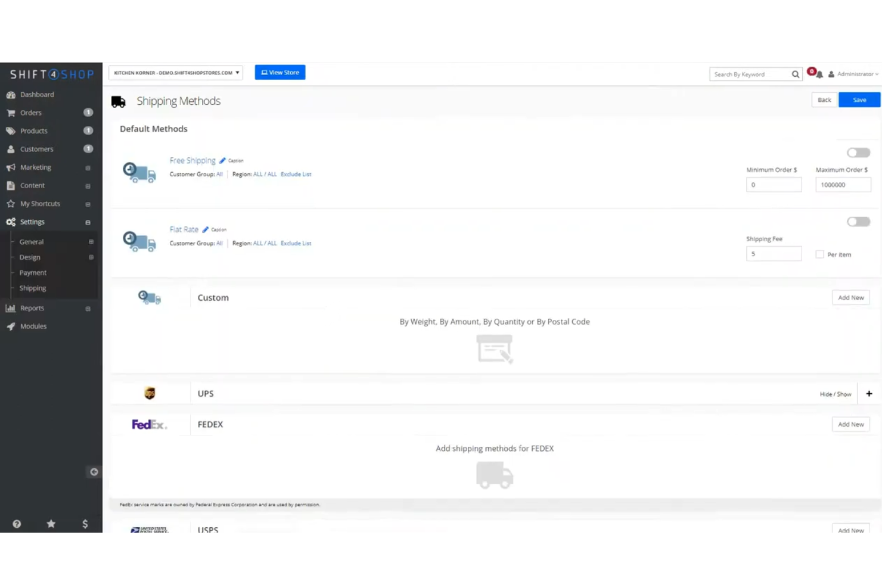Viewport: 882px width, 588px height.
Task: Open Customers in the sidebar
Action: [x=36, y=149]
